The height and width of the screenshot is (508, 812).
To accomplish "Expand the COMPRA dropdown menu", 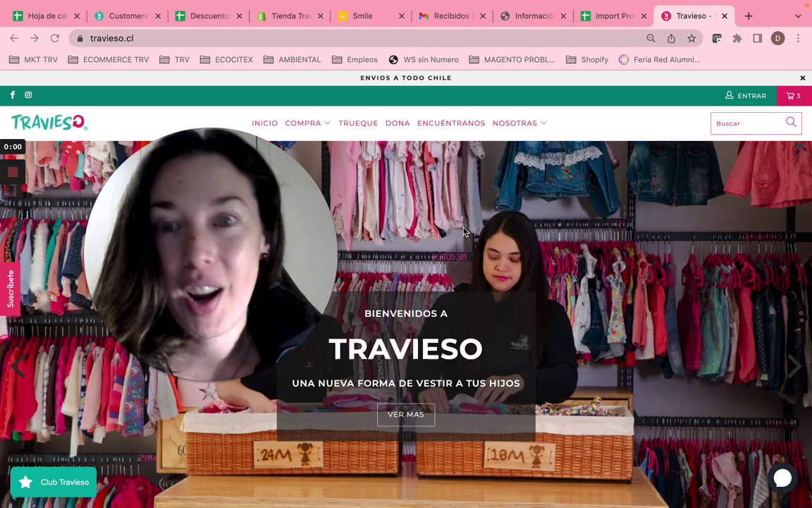I will pos(307,123).
